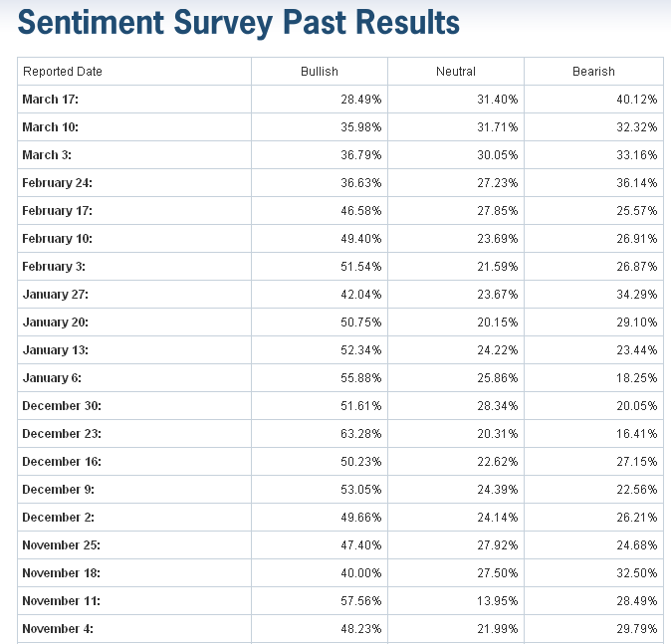Select the December 23 row label
Screen dimensions: 671x644
pos(61,434)
